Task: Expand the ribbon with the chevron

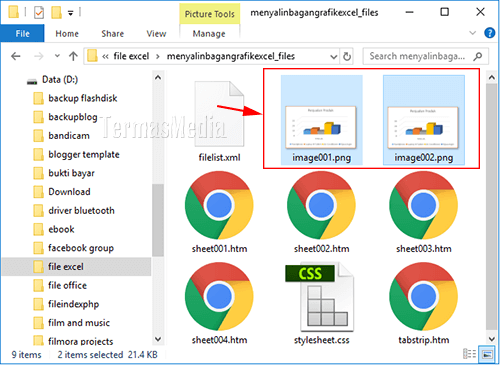Action: pos(472,33)
